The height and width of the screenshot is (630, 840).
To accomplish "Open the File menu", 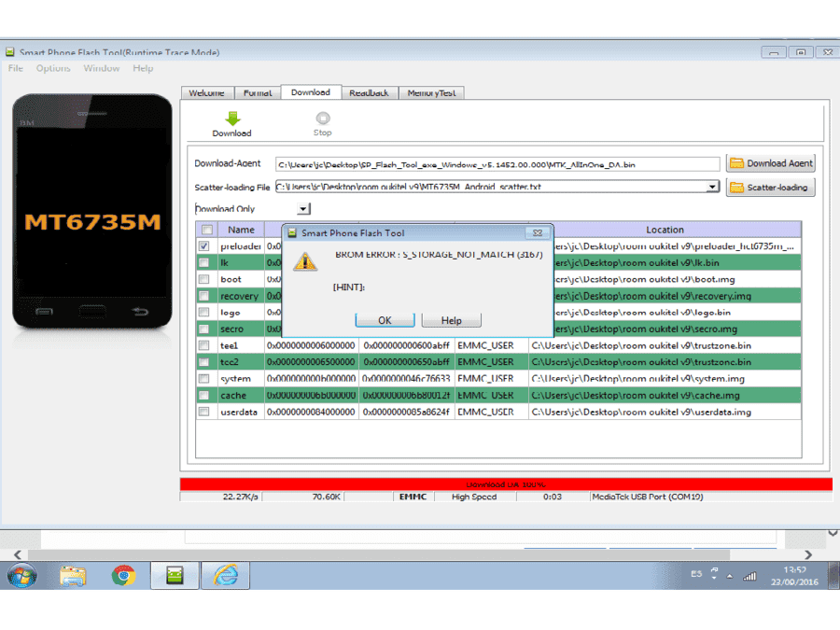I will [16, 68].
